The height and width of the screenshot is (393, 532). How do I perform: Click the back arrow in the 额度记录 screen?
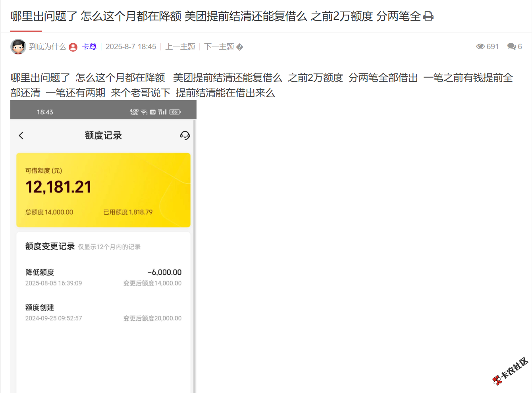pyautogui.click(x=21, y=135)
